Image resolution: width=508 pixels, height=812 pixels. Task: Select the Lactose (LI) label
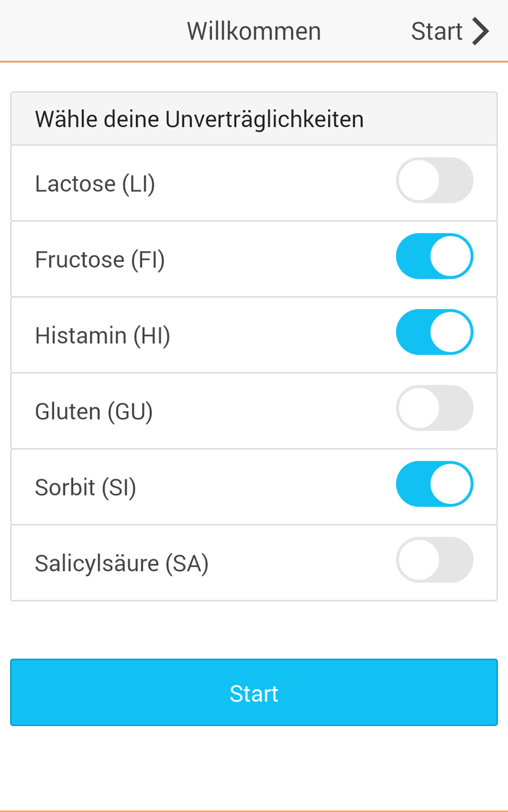(x=95, y=184)
